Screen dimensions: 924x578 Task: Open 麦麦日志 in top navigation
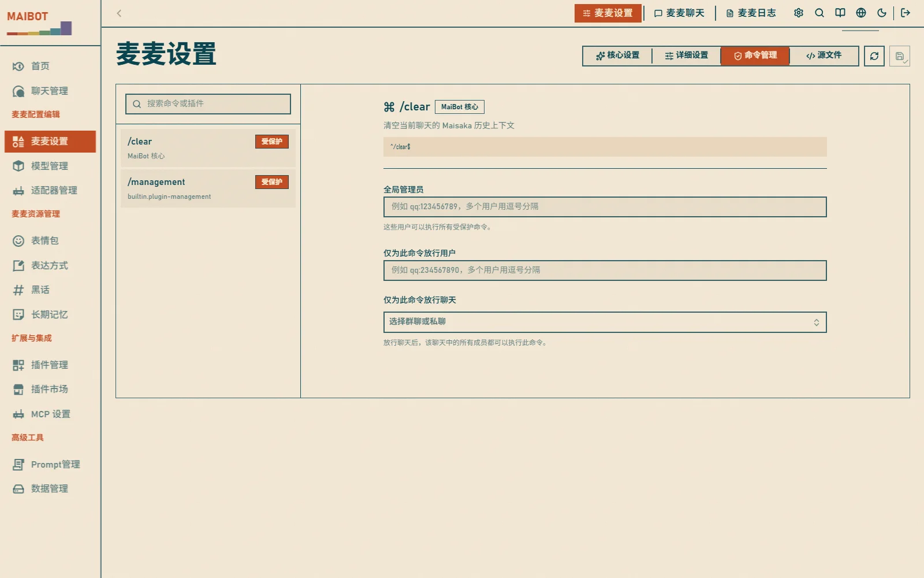coord(751,13)
